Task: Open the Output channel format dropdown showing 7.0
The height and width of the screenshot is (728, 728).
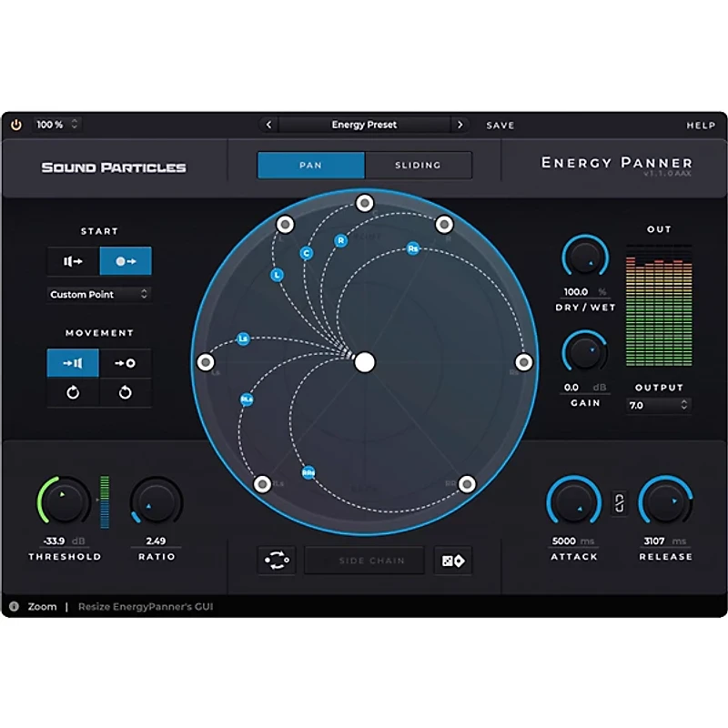Action: (658, 406)
